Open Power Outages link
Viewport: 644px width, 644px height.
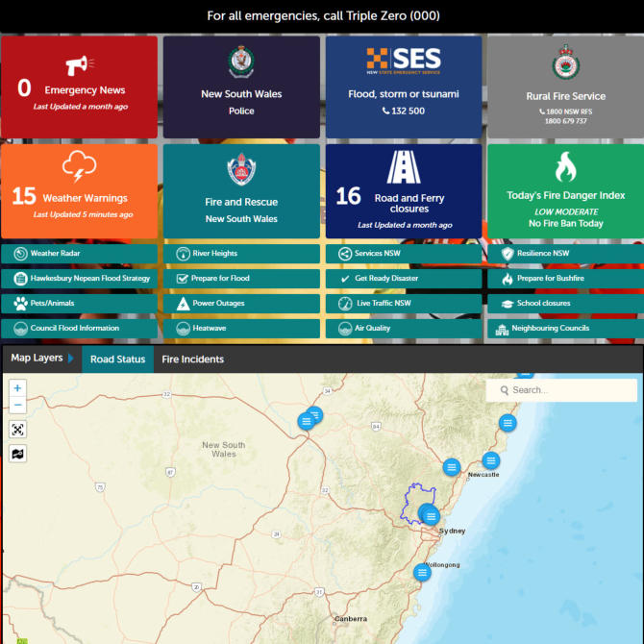(241, 304)
